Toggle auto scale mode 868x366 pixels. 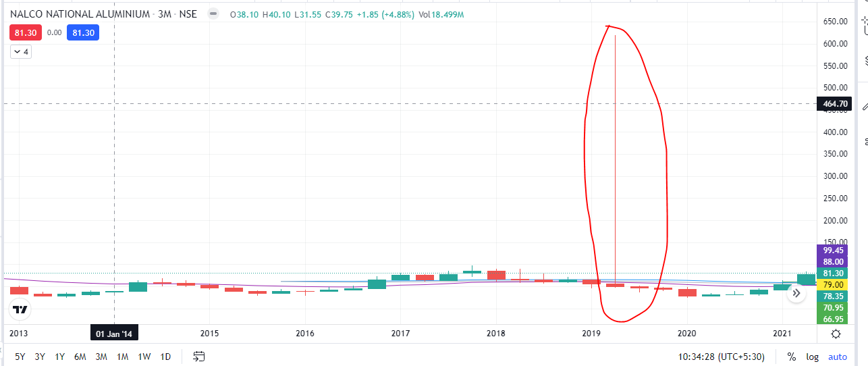[838, 357]
